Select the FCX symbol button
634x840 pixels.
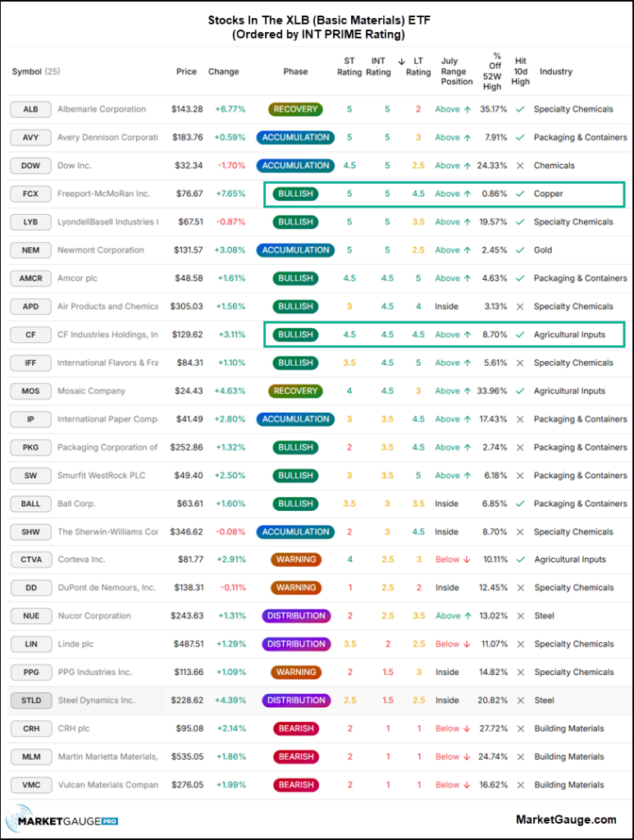pos(30,194)
